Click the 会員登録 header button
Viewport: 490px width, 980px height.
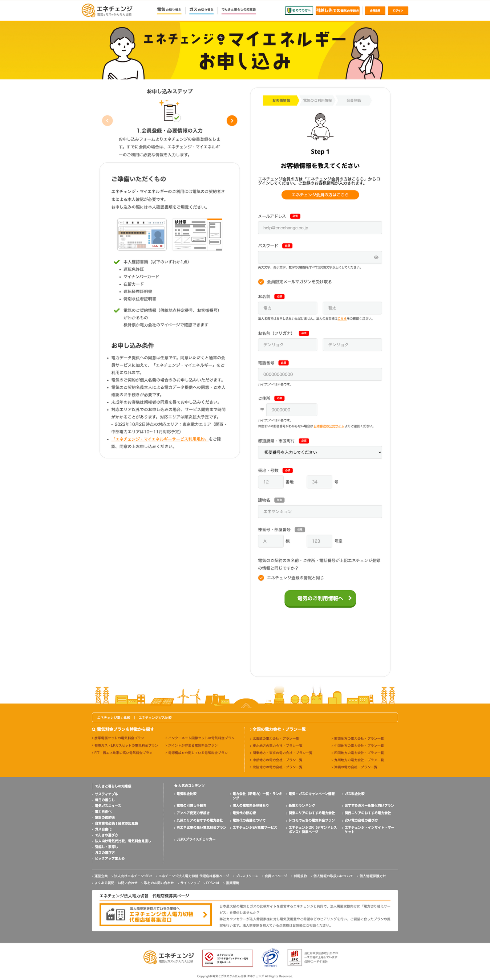375,11
